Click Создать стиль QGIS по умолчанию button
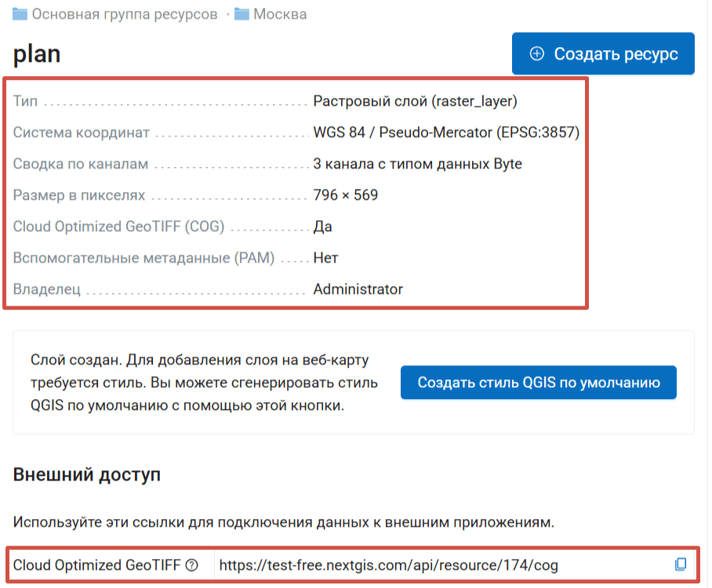The height and width of the screenshot is (588, 712). click(538, 383)
